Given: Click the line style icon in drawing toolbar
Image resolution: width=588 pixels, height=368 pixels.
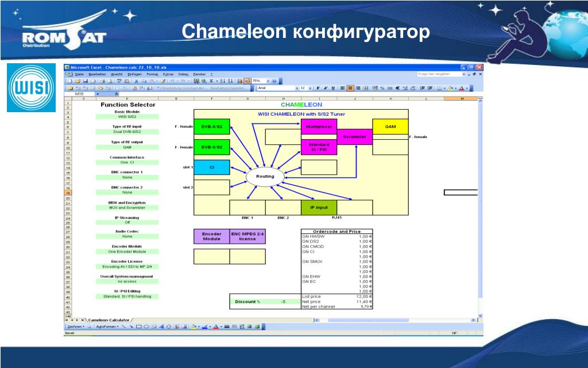Looking at the screenshot, I should (227, 327).
